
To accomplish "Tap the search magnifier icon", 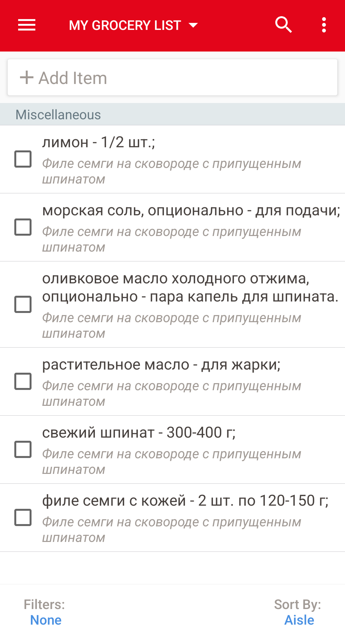I will pyautogui.click(x=283, y=25).
